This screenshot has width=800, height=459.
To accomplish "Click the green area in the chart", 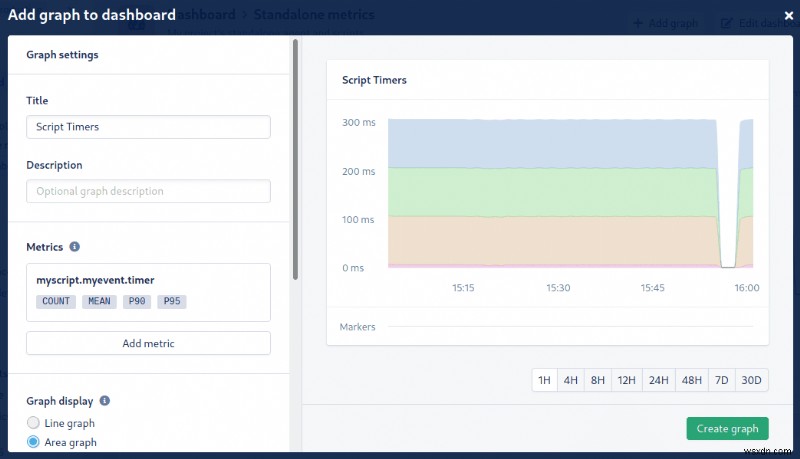I will 551,192.
